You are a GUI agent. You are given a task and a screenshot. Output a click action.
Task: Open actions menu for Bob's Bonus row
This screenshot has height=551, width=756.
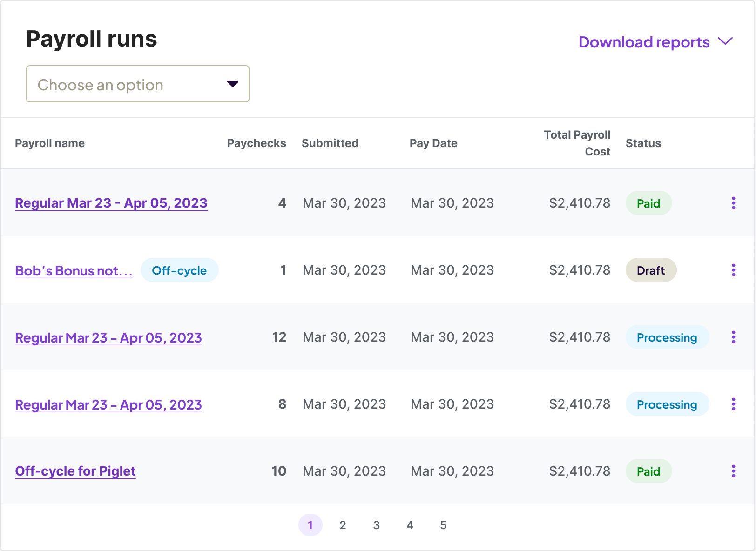(733, 270)
